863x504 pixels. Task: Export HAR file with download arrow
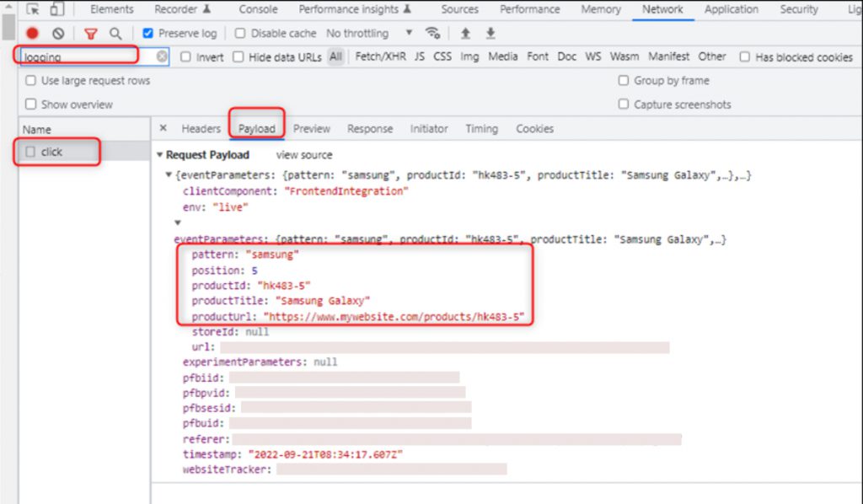point(490,34)
